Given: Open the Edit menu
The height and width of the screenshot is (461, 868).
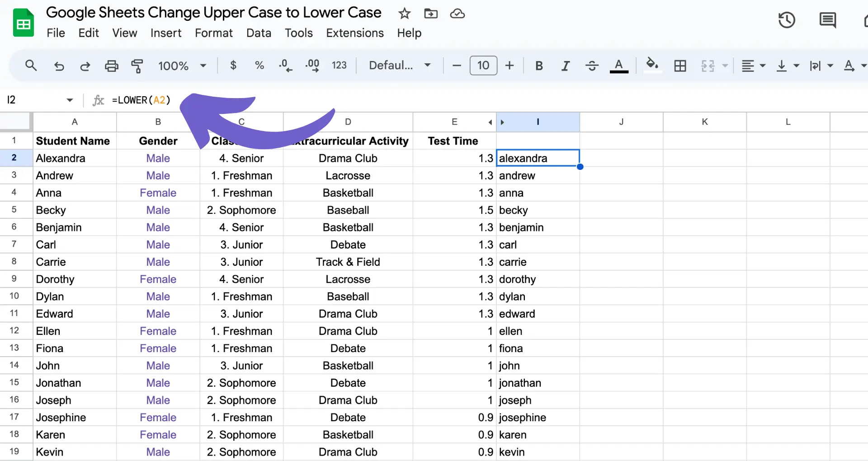Looking at the screenshot, I should pos(89,33).
